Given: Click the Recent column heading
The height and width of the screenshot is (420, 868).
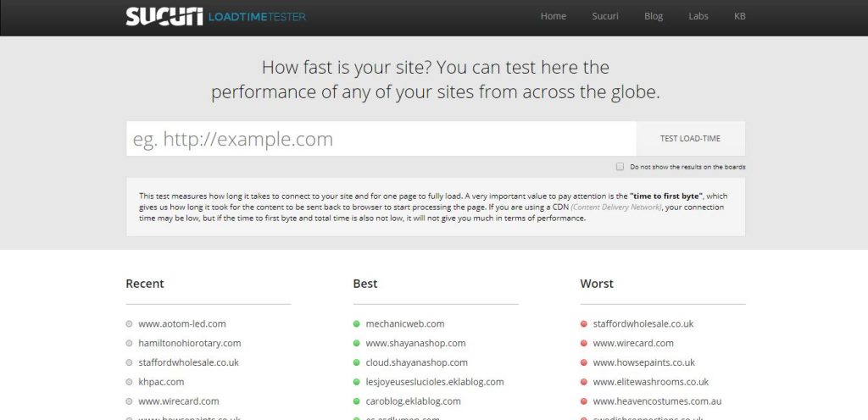Looking at the screenshot, I should (145, 284).
